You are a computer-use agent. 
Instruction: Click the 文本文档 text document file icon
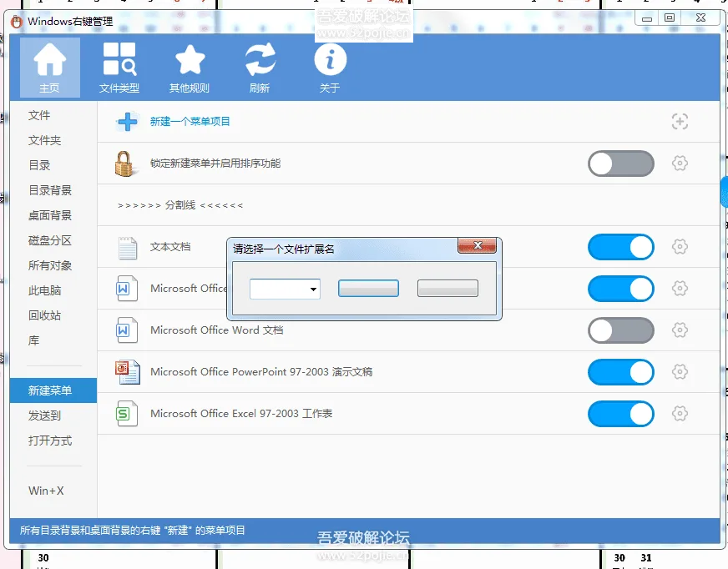coord(127,248)
